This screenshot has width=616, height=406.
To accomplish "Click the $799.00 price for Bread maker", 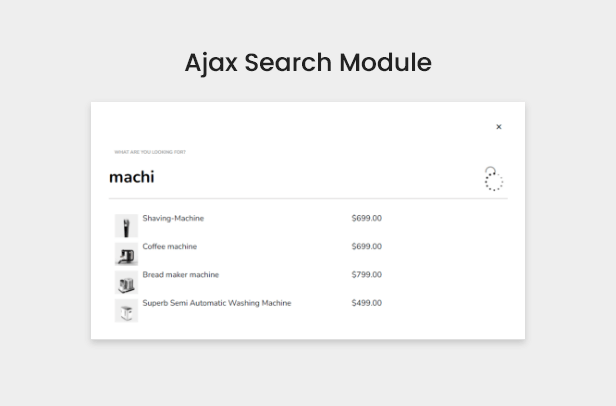I will pyautogui.click(x=367, y=275).
